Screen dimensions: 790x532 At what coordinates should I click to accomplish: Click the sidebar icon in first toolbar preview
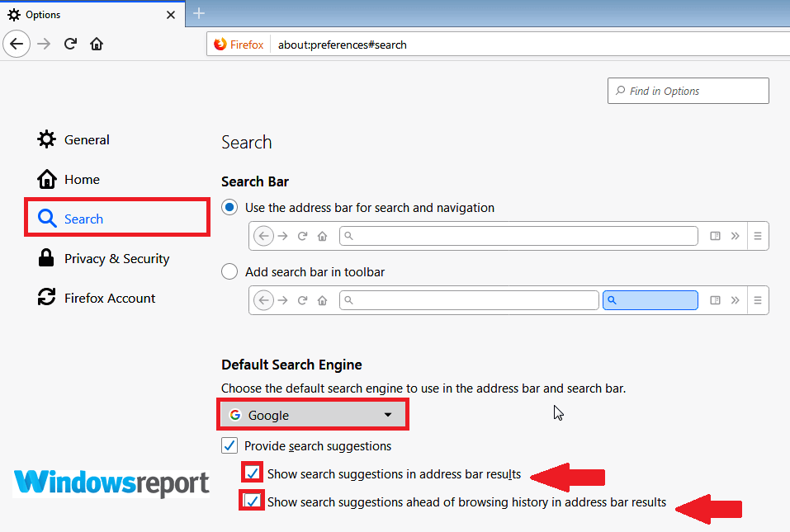coord(715,236)
